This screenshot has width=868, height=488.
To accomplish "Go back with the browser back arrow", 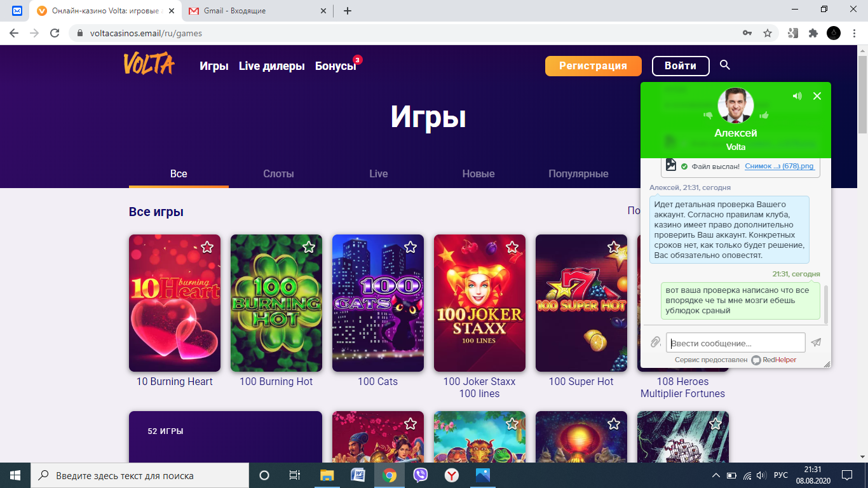I will 14,33.
